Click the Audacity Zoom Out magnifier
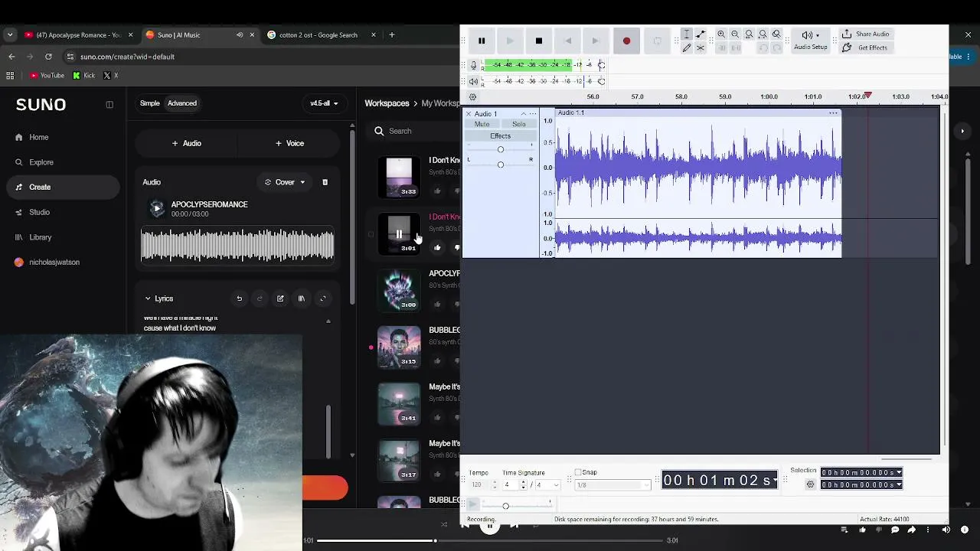The width and height of the screenshot is (980, 551). (x=735, y=34)
